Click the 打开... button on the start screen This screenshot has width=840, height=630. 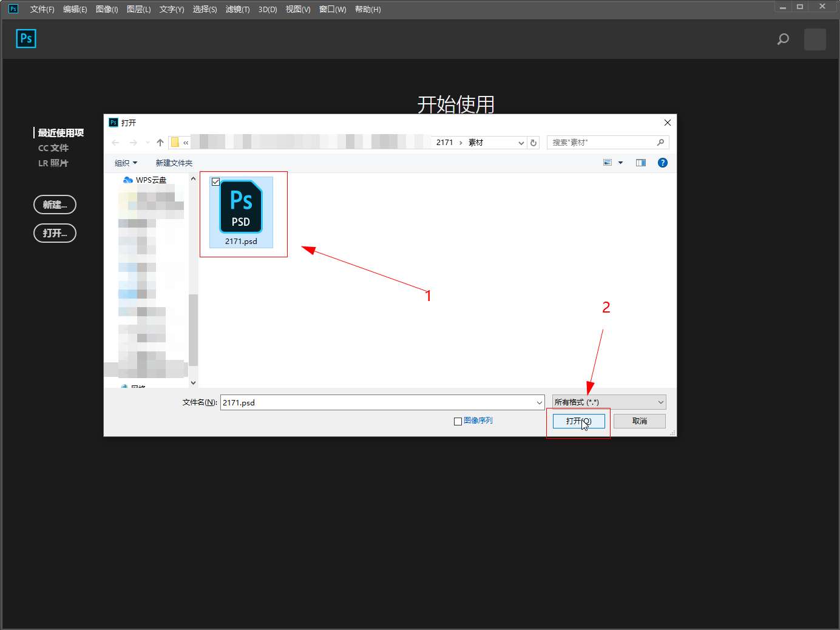click(55, 233)
